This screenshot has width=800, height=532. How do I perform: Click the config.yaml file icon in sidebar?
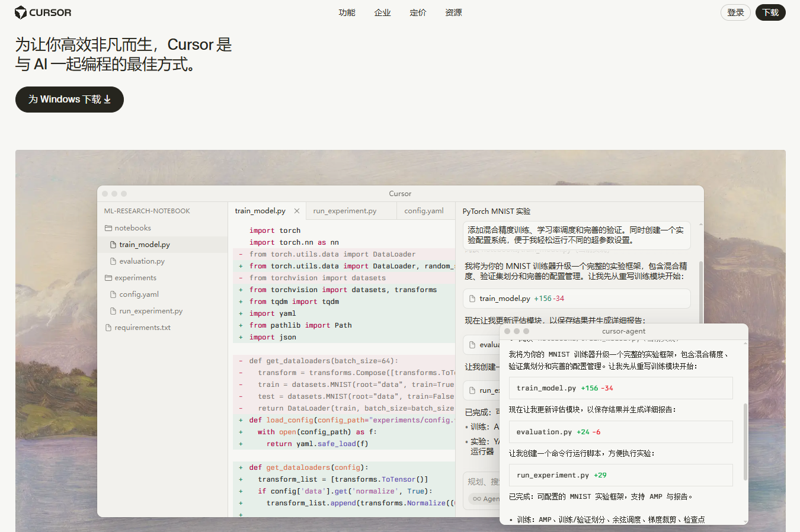(x=113, y=294)
